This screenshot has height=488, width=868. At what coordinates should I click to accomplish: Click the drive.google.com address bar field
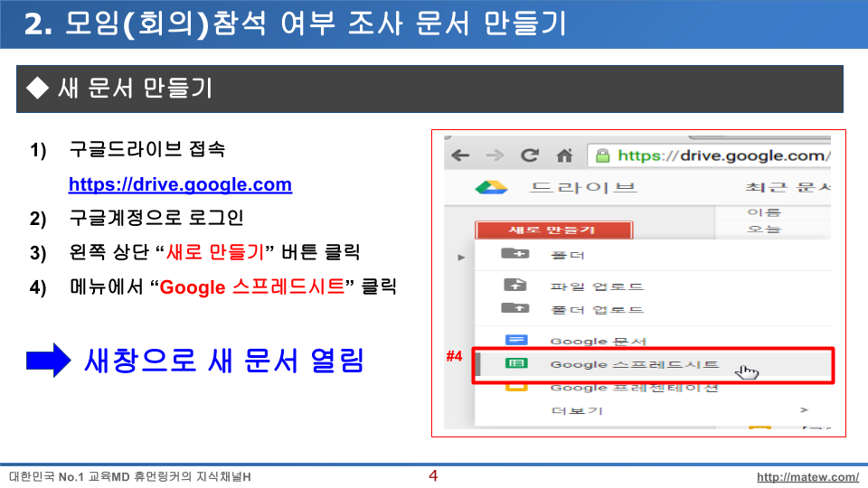coord(710,156)
